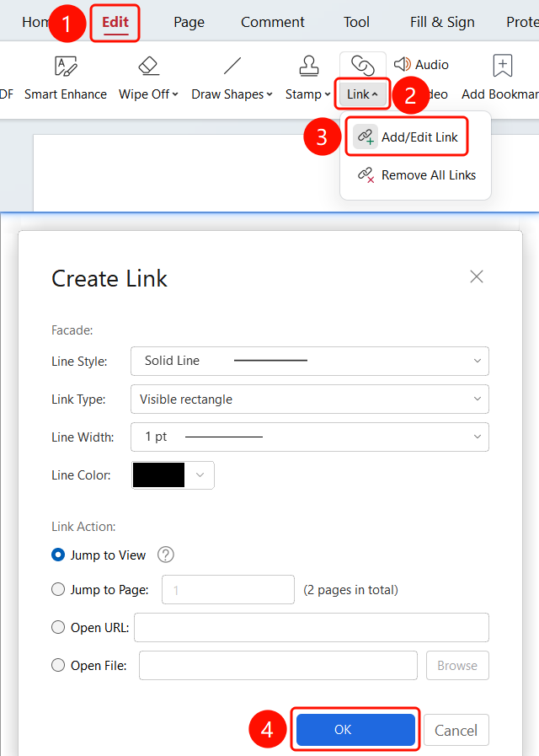
Task: Open the Line Width dropdown
Action: (x=310, y=437)
